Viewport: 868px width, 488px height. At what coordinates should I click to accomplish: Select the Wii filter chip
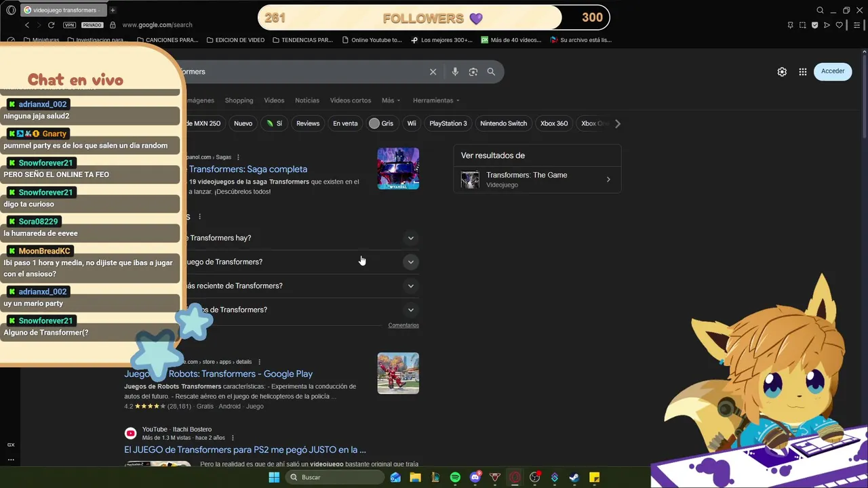tap(412, 123)
